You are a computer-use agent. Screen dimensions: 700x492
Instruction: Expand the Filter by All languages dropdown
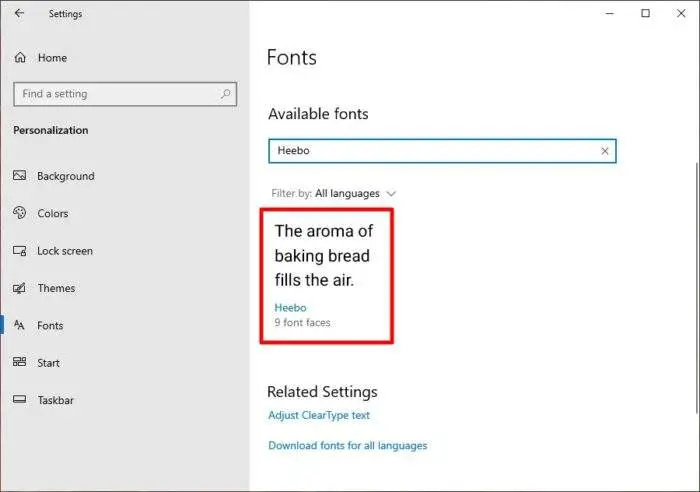coord(333,193)
